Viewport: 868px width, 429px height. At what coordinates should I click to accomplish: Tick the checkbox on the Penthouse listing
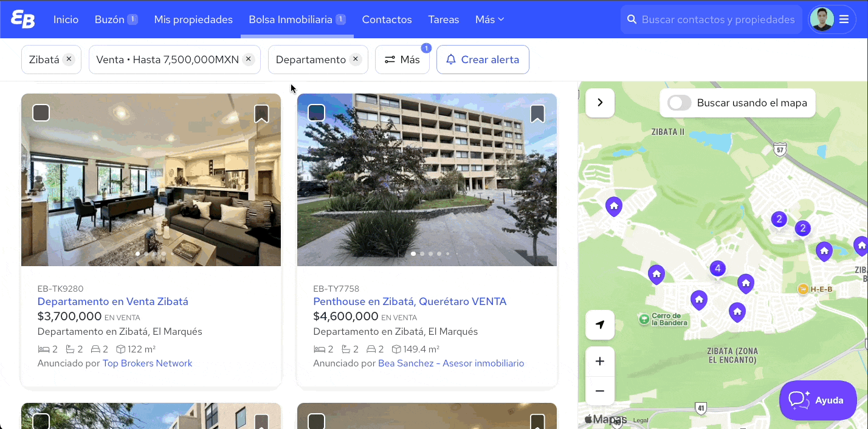click(317, 113)
